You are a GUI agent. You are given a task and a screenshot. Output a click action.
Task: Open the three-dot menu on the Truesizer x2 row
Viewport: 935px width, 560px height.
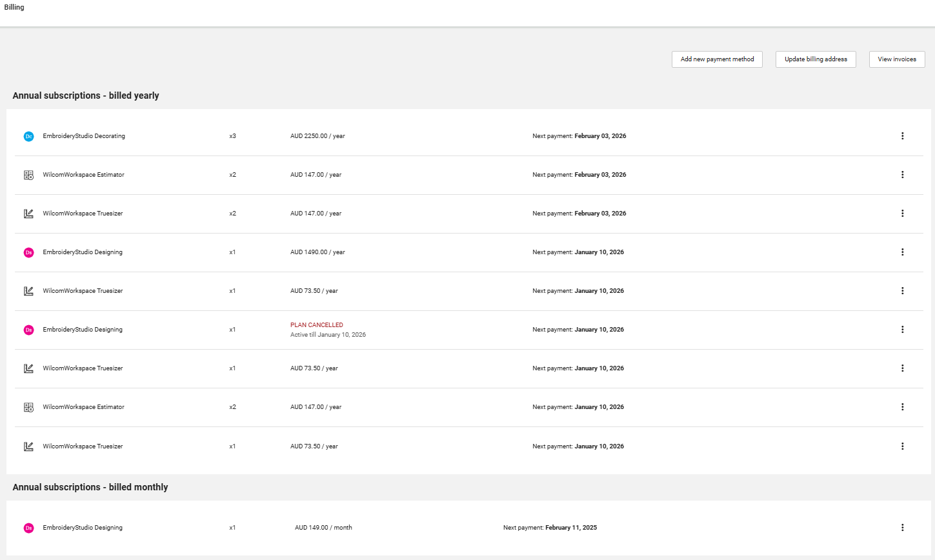tap(902, 214)
